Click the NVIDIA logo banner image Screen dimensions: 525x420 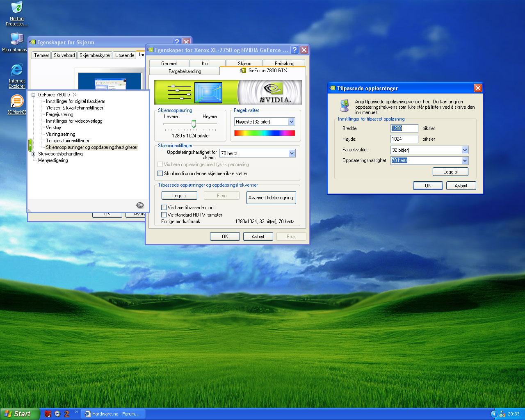tap(269, 92)
